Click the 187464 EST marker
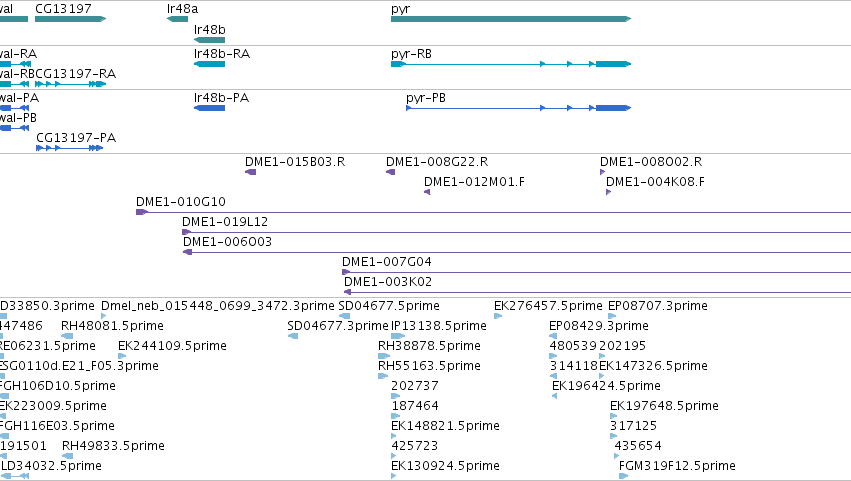The width and height of the screenshot is (851, 481). [x=396, y=416]
